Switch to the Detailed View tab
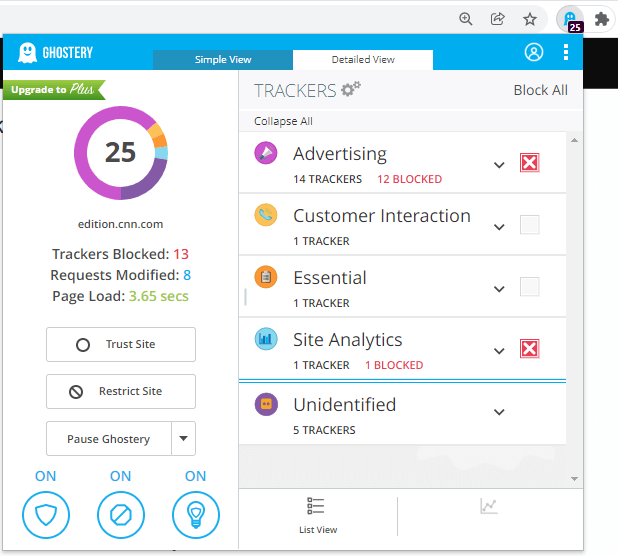The width and height of the screenshot is (618, 556). 363,60
